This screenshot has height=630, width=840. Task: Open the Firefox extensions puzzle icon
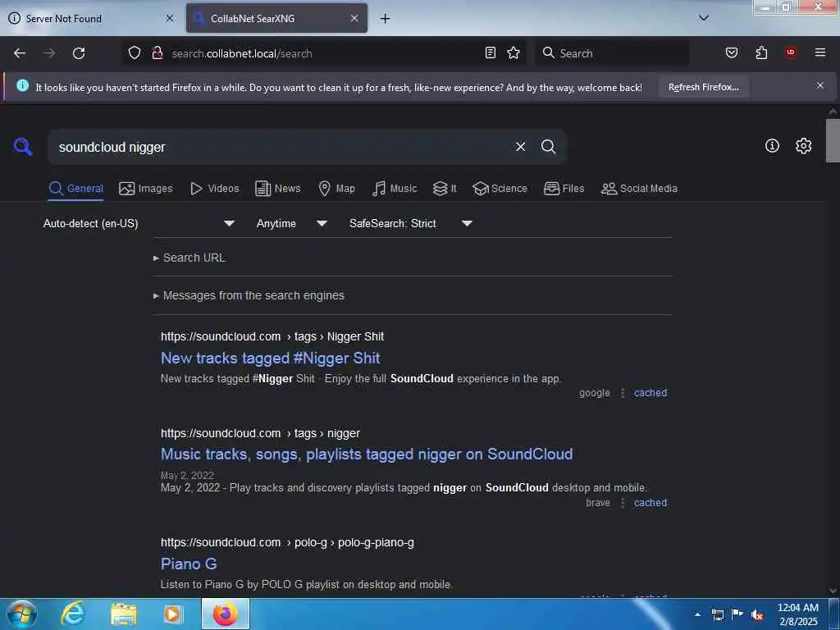click(761, 52)
